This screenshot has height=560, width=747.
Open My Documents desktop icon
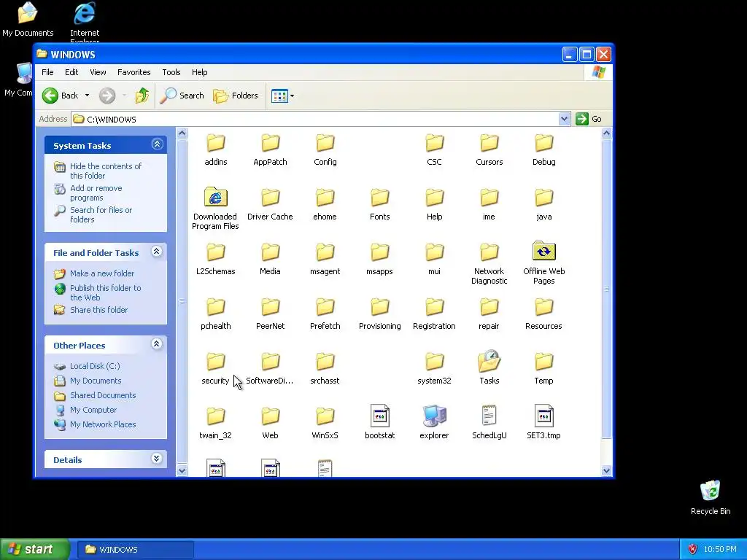(x=28, y=19)
